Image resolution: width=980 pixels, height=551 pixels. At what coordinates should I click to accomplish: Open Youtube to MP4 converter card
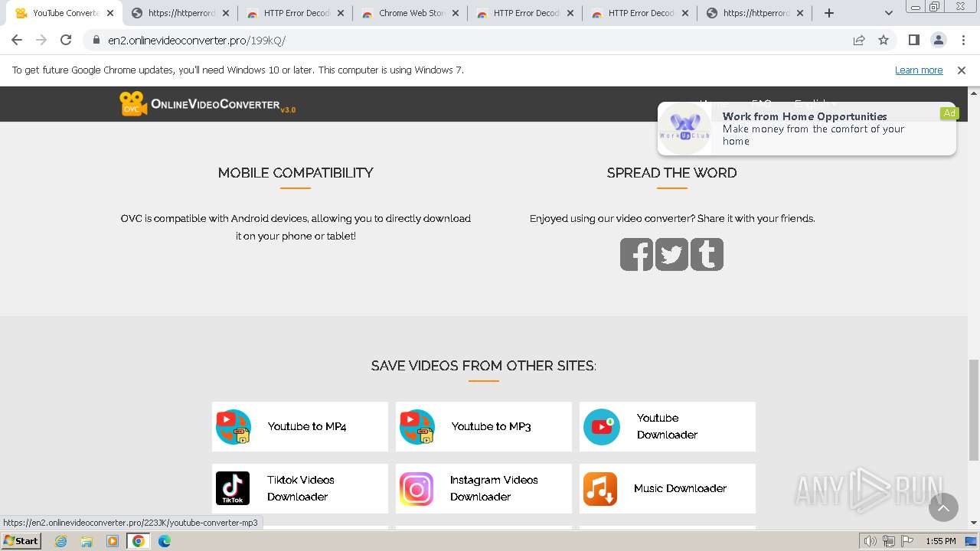point(300,427)
